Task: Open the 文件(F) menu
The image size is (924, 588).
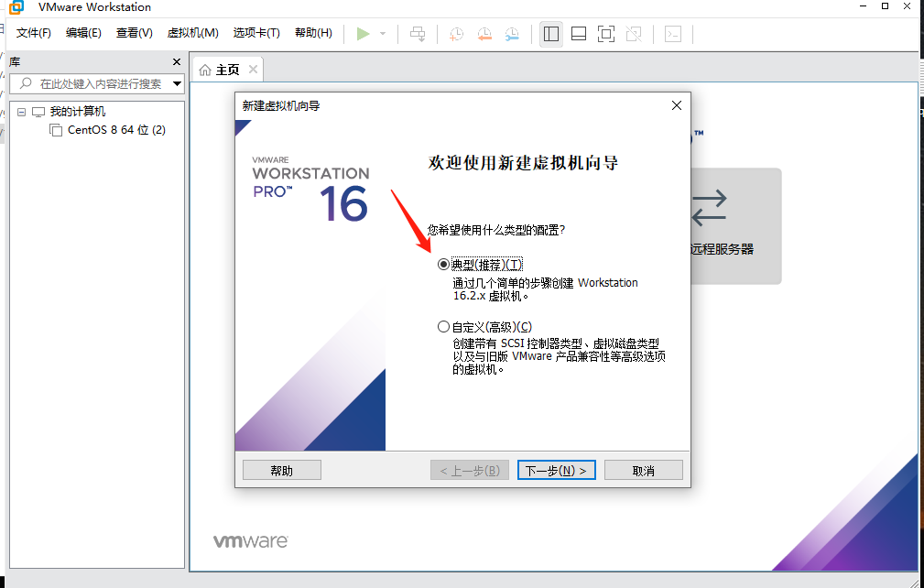Action: tap(34, 33)
